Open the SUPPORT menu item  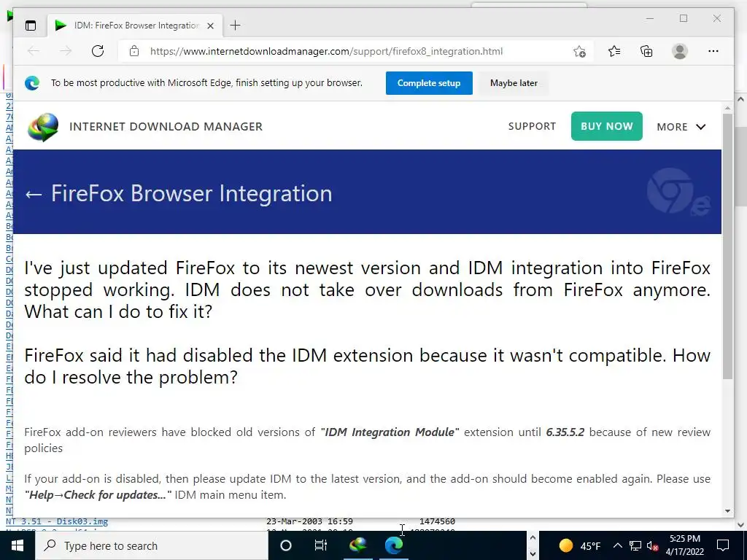click(532, 126)
